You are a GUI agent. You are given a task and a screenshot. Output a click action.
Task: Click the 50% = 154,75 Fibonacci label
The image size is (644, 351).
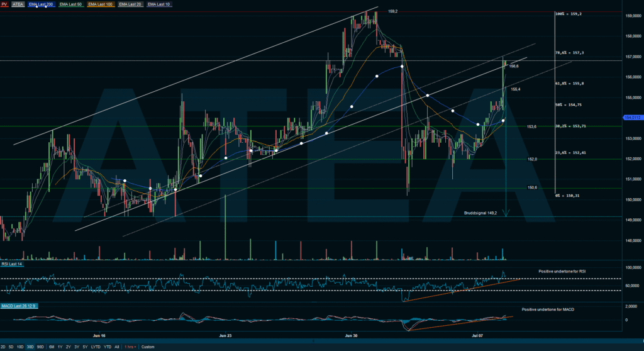coord(569,105)
